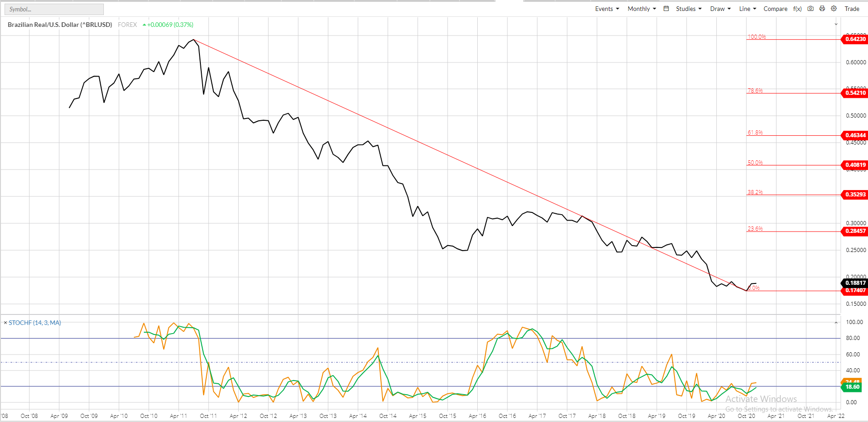Screen dimensions: 868x422
Task: Edit STOCHF (14, 3, MA) study label
Action: (35, 323)
